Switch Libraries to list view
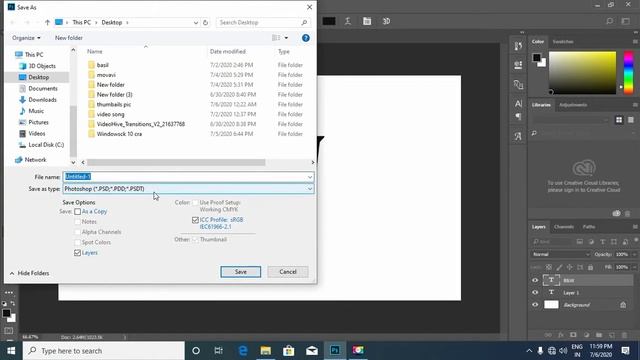 pyautogui.click(x=631, y=120)
